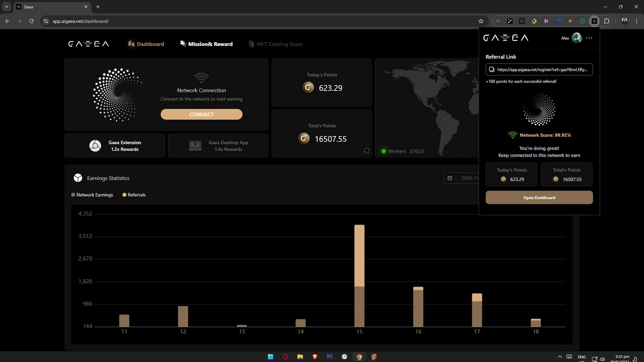This screenshot has width=644, height=362.
Task: Toggle the Referrals legend series
Action: tap(134, 195)
